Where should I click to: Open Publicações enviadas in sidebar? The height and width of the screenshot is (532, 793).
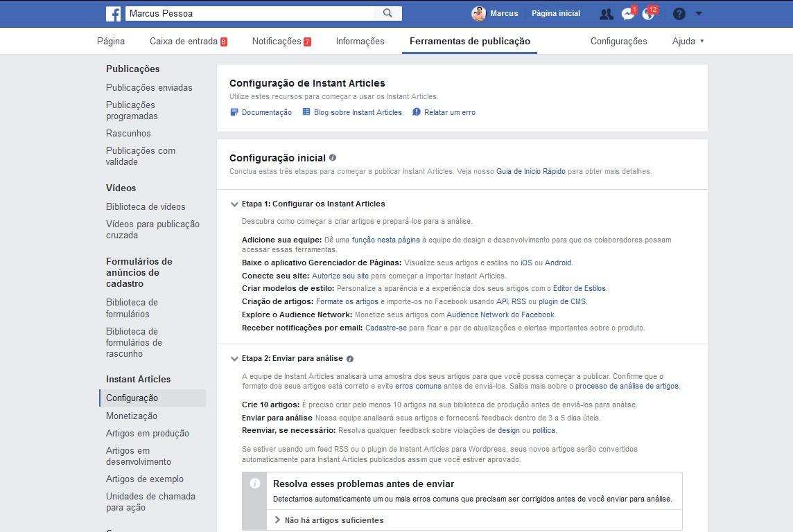[149, 87]
